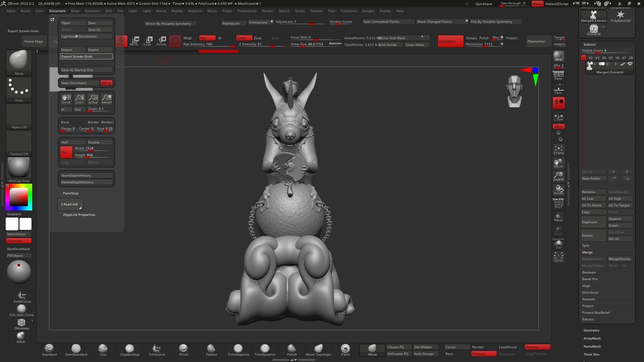
Task: Open the Zplugin menu
Action: click(x=368, y=11)
